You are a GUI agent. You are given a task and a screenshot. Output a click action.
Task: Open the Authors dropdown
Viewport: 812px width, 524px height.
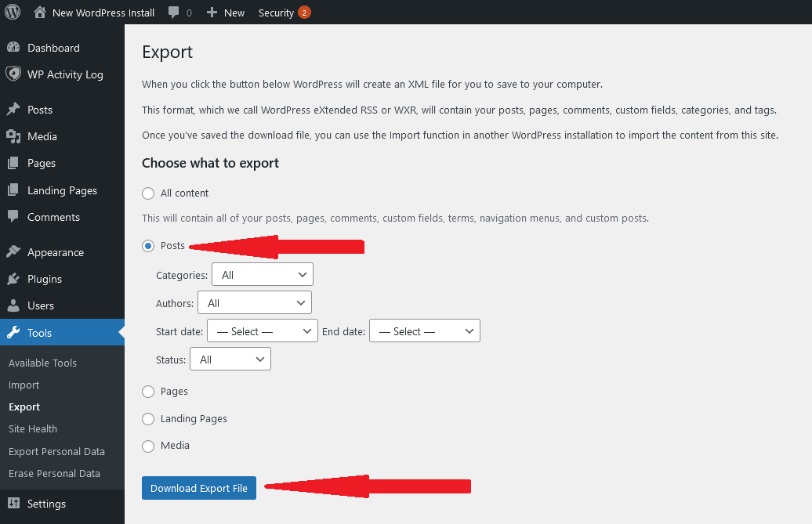pyautogui.click(x=255, y=302)
